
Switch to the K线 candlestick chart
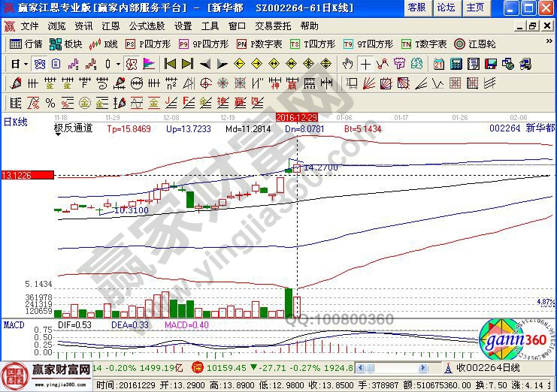[104, 44]
